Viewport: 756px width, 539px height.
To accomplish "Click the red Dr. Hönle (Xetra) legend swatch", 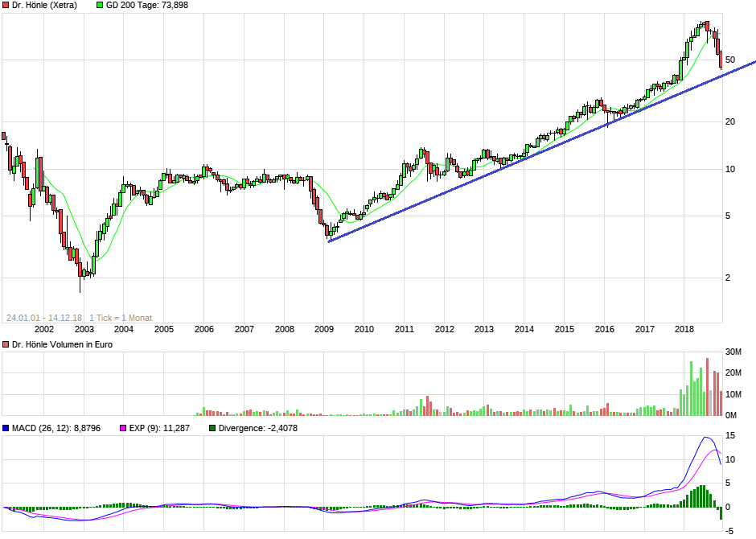I will click(x=6, y=5).
